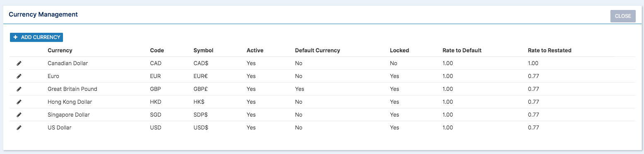Edit the Euro row pencil icon
Viewport: 644px width, 154px height.
coord(19,76)
